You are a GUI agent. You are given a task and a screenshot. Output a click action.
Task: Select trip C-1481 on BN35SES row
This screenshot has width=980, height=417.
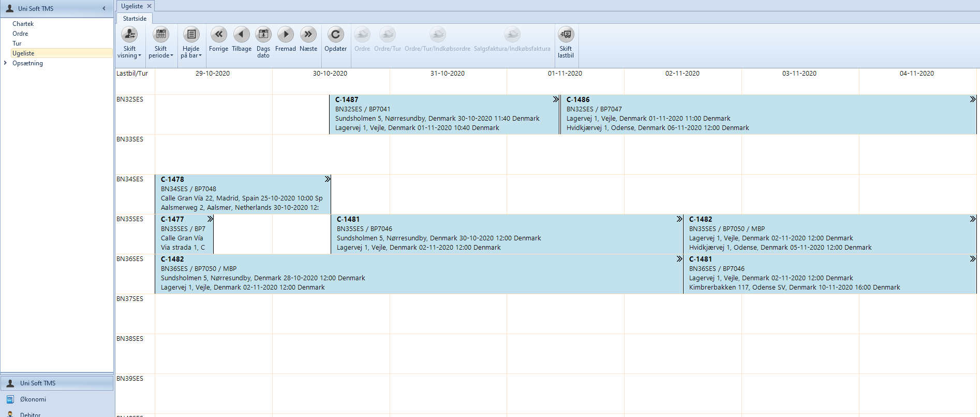(x=507, y=234)
